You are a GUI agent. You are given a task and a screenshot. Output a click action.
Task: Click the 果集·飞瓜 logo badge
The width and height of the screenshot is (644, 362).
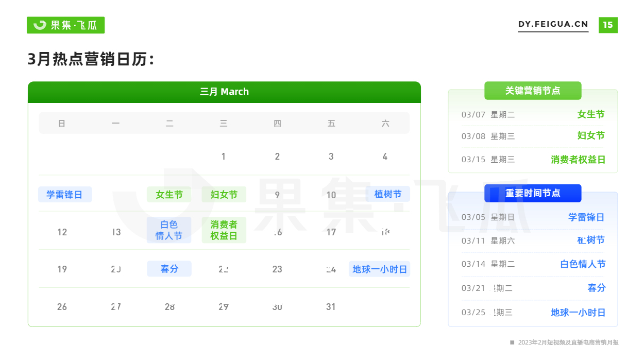pos(65,25)
